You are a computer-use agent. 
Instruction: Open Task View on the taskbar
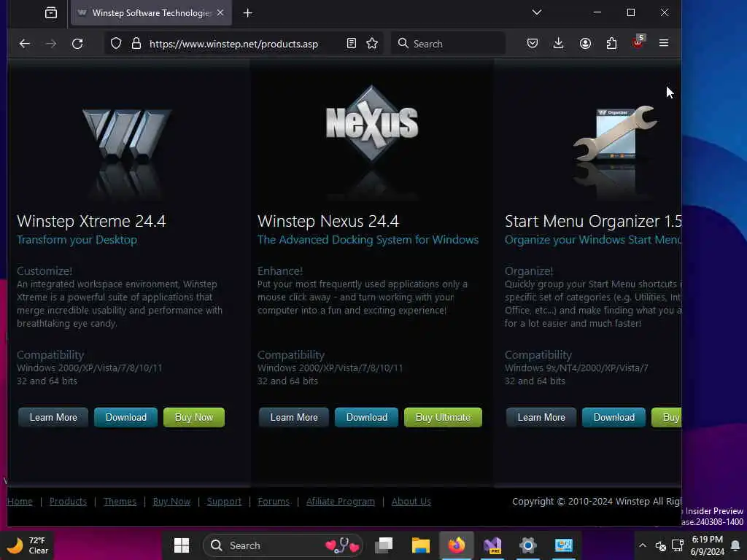click(384, 545)
